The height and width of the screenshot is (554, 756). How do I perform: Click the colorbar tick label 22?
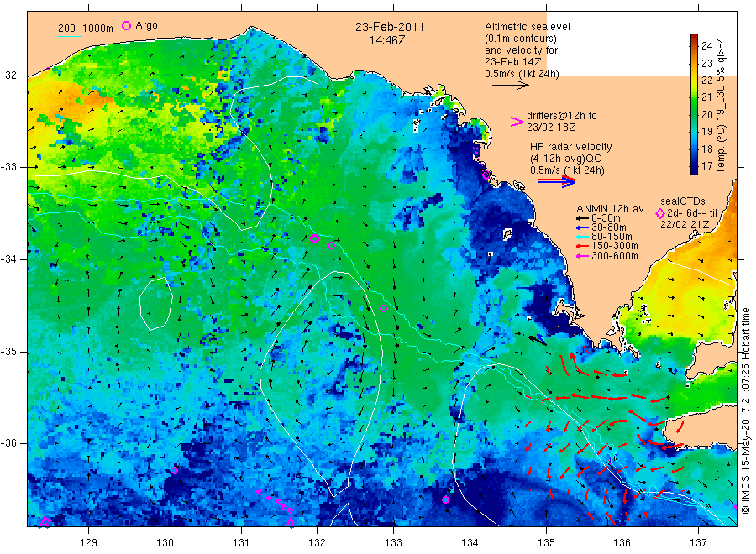[x=706, y=80]
